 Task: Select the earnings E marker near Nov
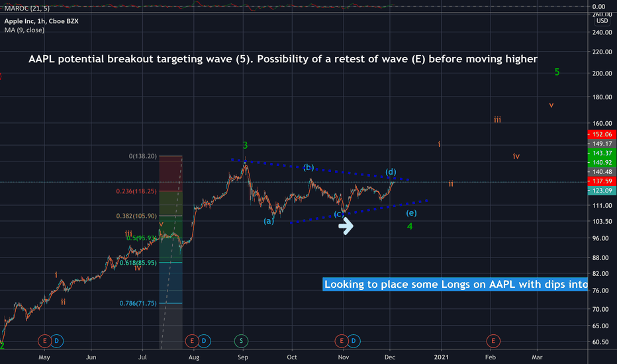pos(341,341)
